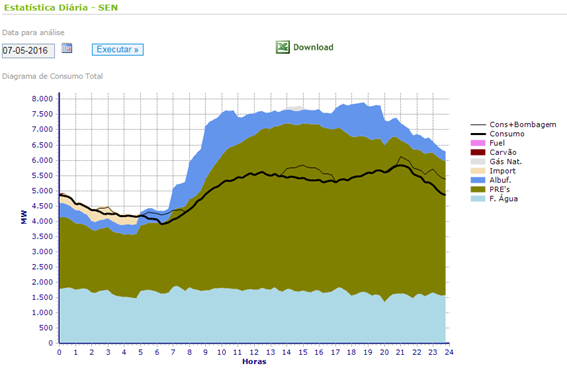The image size is (567, 374).
Task: Click the Albuf. blue legend swatch
Action: tap(478, 180)
